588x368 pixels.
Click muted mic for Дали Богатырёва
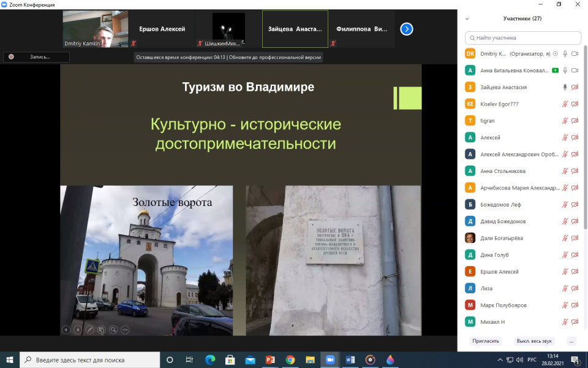[565, 238]
